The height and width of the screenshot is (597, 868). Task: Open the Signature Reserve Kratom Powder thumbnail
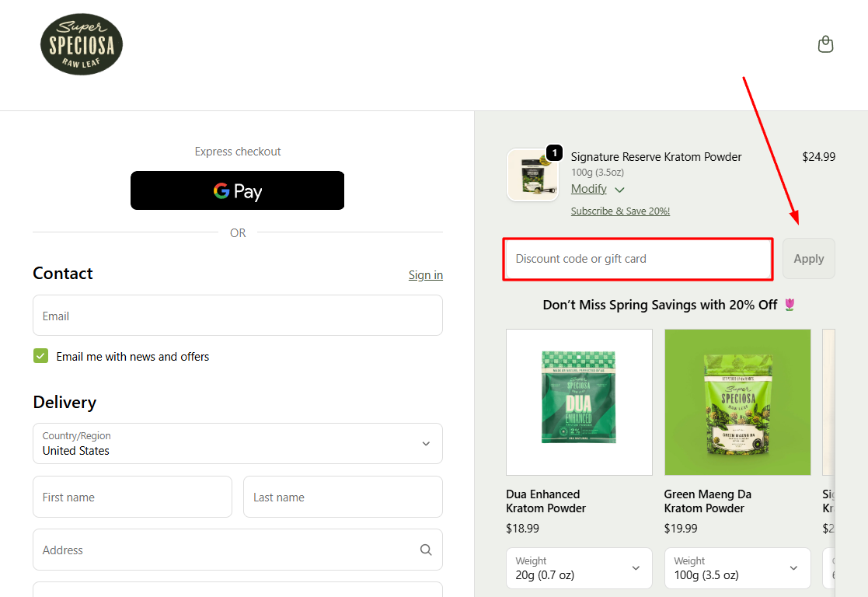532,175
